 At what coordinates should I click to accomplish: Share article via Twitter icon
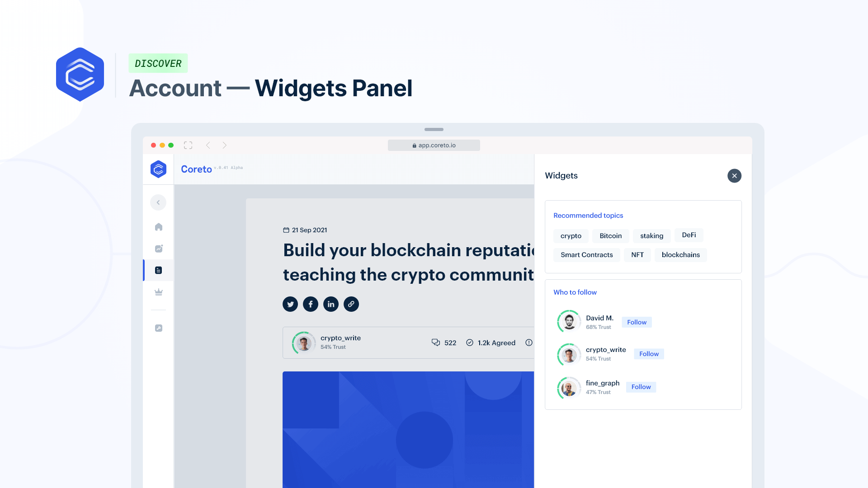point(290,304)
